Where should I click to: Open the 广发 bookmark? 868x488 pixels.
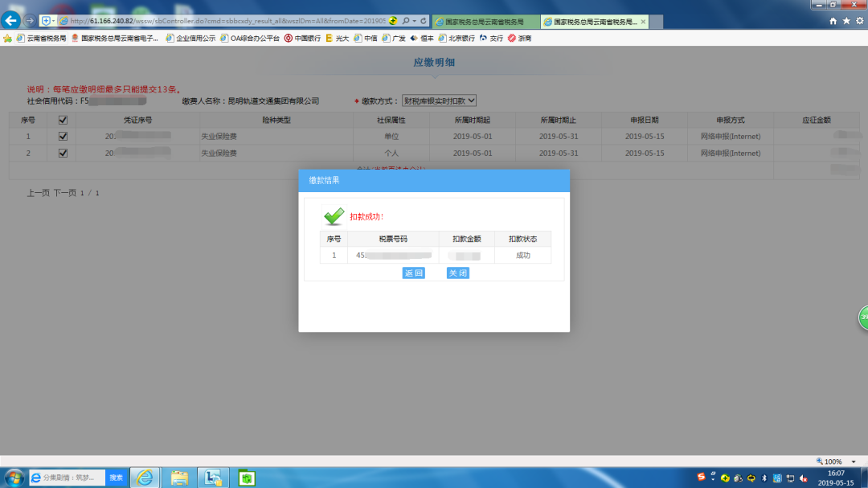click(394, 39)
